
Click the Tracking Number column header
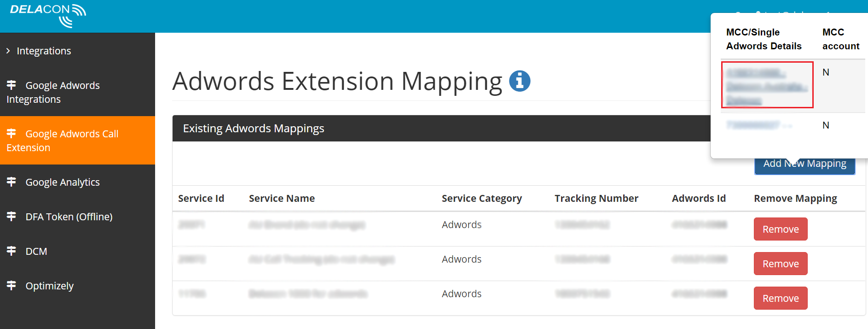[596, 199]
